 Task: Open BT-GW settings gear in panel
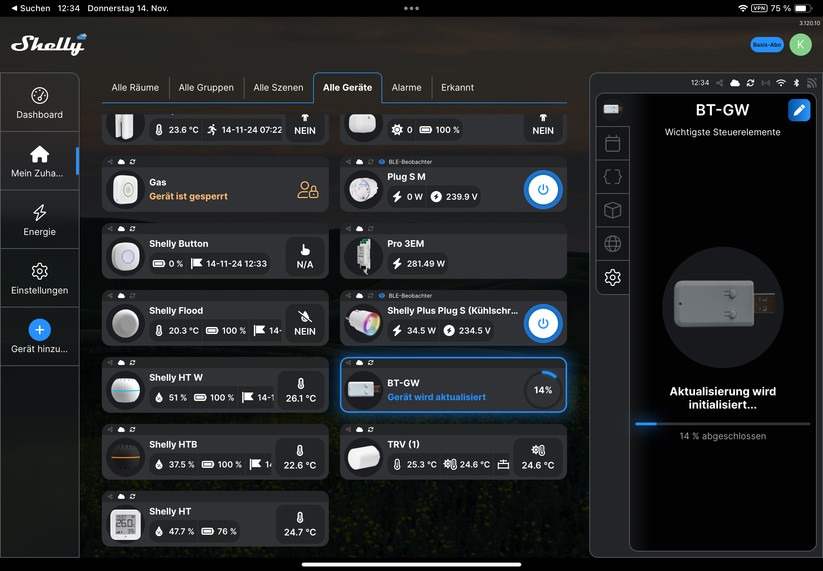click(613, 277)
